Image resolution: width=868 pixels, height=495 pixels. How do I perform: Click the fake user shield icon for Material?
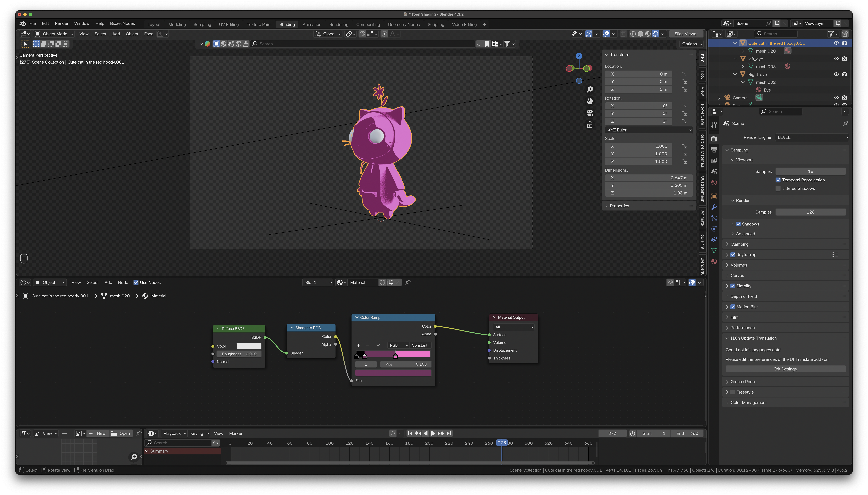click(x=382, y=283)
